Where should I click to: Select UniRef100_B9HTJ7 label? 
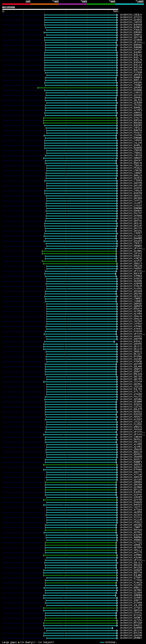(x=131, y=80)
